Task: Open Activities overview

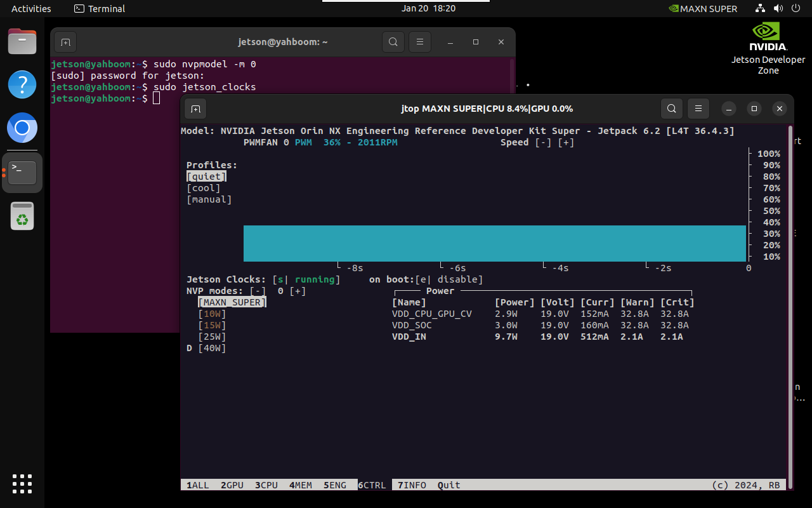Action: tap(31, 8)
